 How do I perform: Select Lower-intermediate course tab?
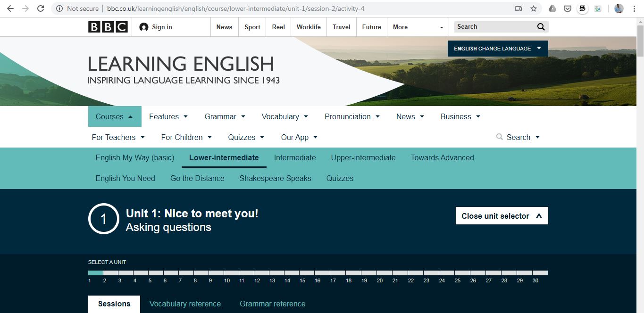coord(224,157)
